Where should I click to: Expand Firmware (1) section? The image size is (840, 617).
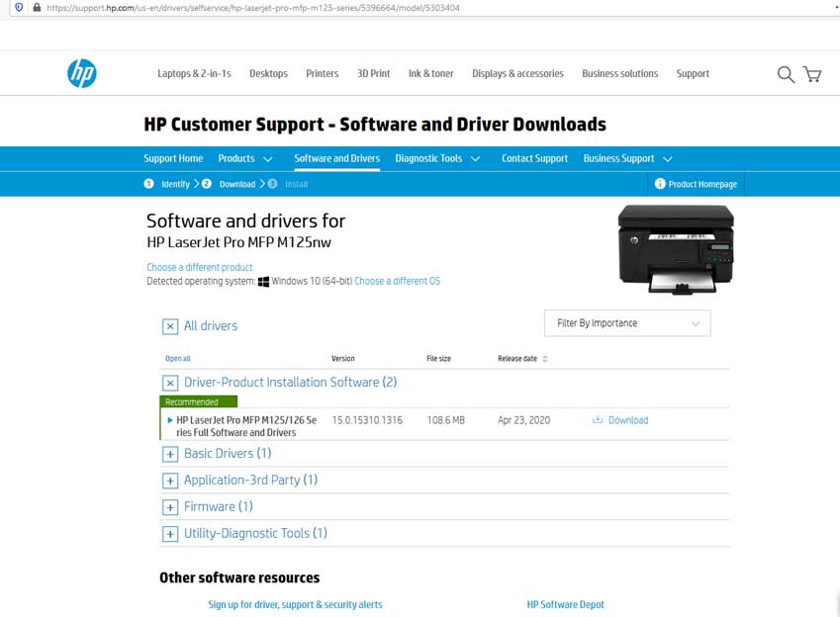[170, 507]
